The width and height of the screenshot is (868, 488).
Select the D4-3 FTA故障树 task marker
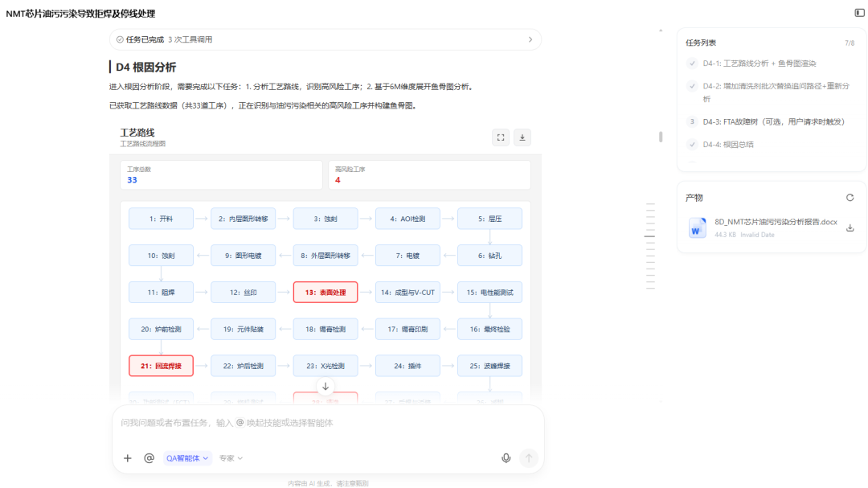tap(692, 122)
